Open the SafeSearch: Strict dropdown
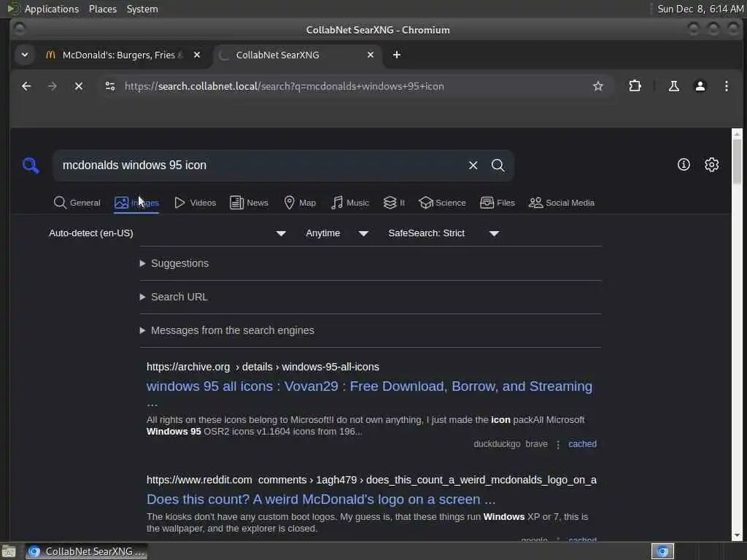The image size is (747, 560). pos(444,233)
